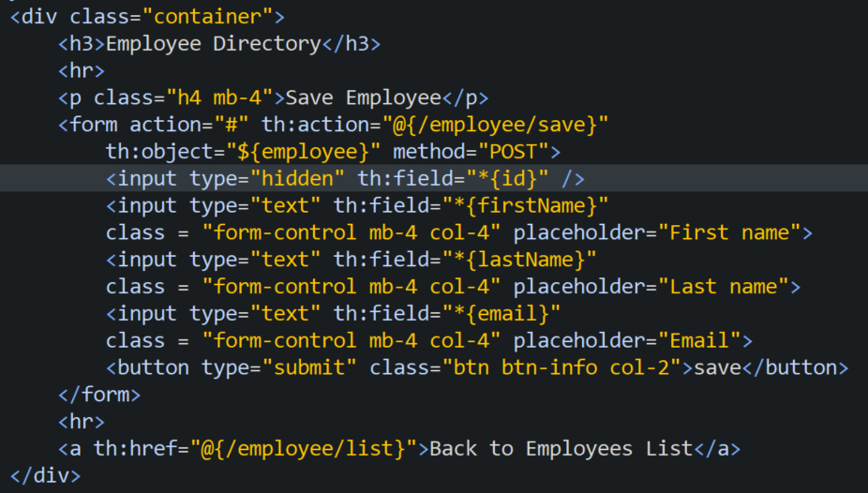
Task: Click the "POST" method value
Action: pos(514,152)
